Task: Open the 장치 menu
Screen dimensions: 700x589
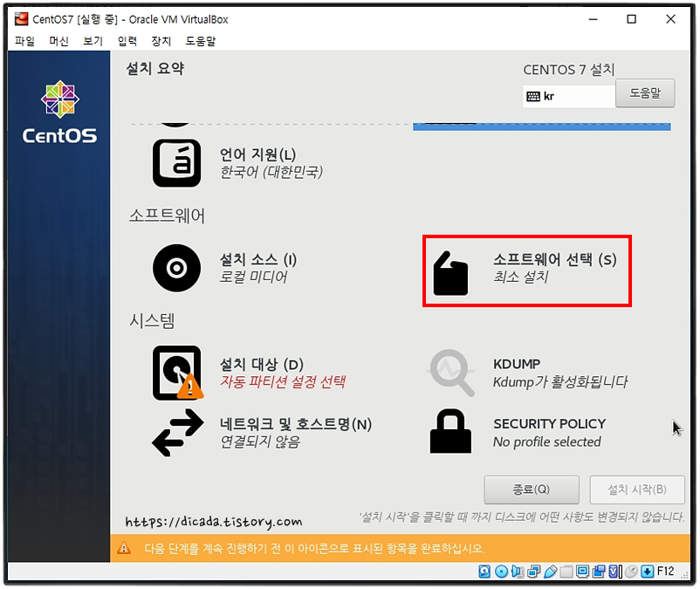Action: pos(161,41)
